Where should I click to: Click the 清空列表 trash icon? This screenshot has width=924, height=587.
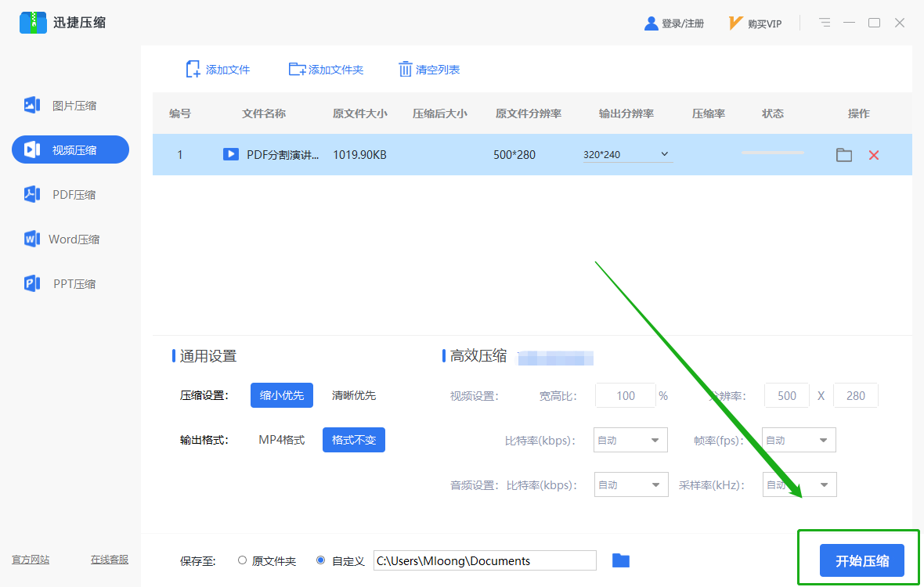tap(405, 70)
